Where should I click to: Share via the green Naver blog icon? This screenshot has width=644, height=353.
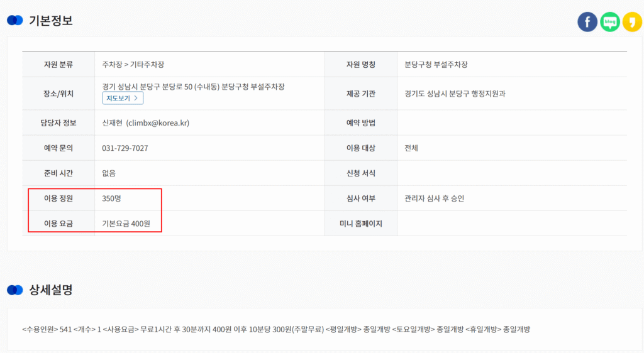click(x=610, y=22)
